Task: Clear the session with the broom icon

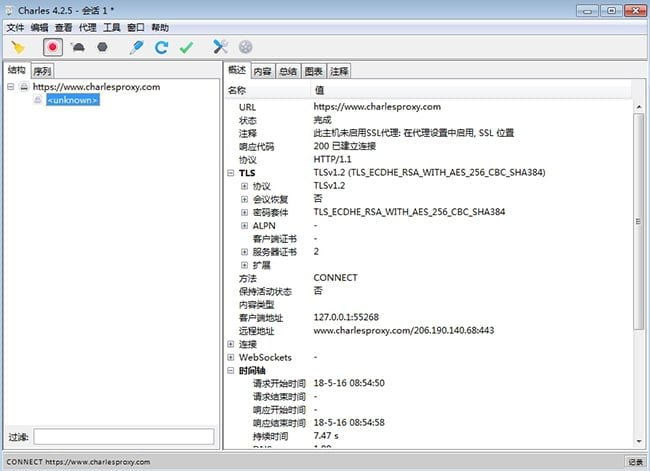Action: [18, 47]
